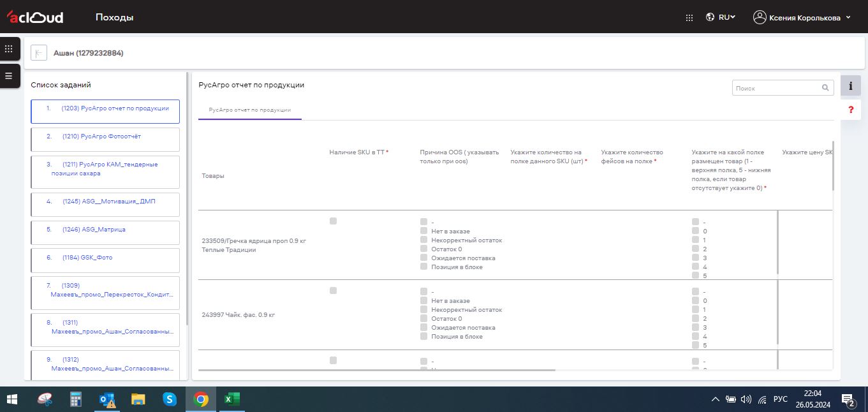
Task: Open task 1245 ASG Мотивация ДМП
Action: tap(105, 204)
